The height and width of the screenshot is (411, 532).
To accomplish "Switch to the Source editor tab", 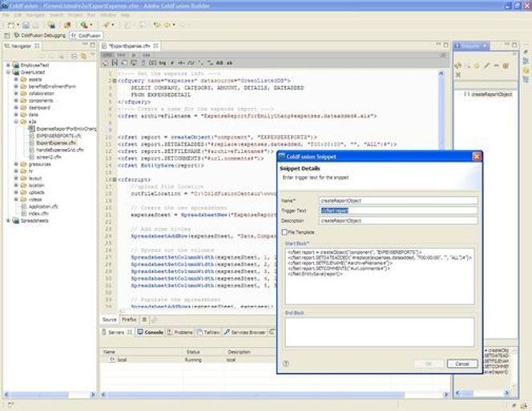I will 109,320.
